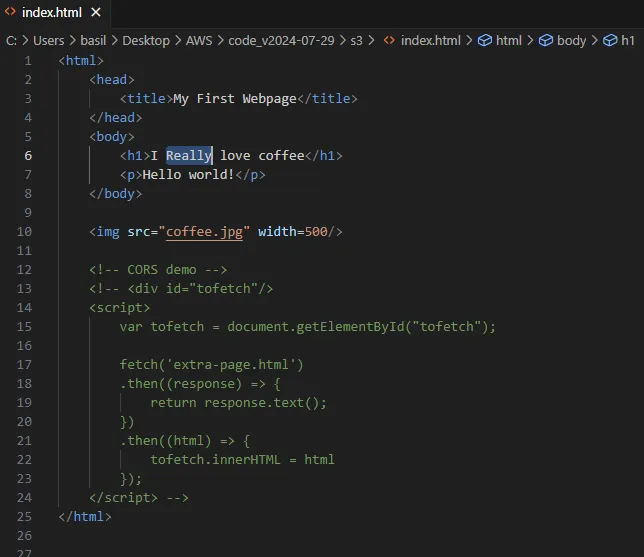This screenshot has height=557, width=644.
Task: Click the cube icon beside body breadcrumb
Action: pyautogui.click(x=545, y=40)
